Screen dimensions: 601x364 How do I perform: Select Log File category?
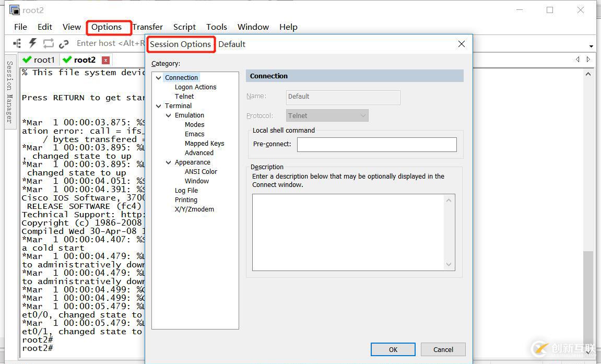[x=186, y=191]
